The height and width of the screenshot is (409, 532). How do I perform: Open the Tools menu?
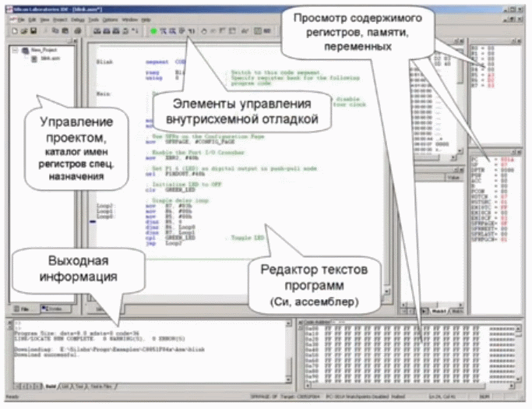pyautogui.click(x=93, y=20)
